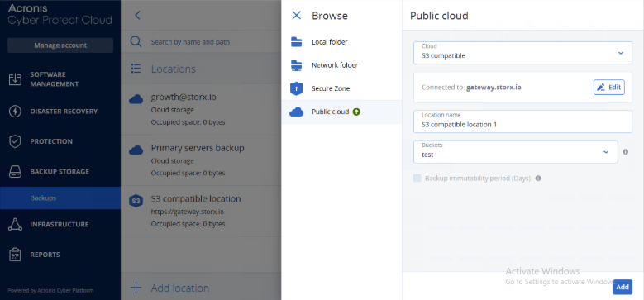Click cloud icon next to Primary servers backup
Screen dimensions: 644x300
point(136,150)
